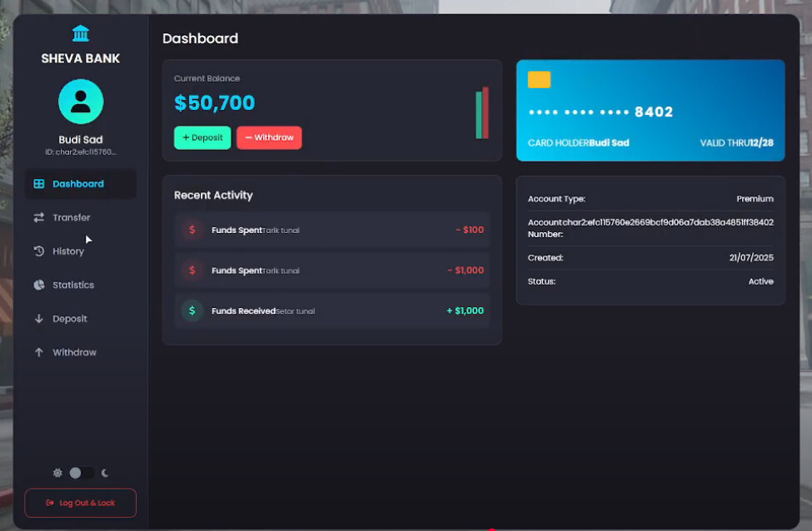
Task: Click the ID char2:efc115760 text in sidebar
Action: click(x=80, y=152)
